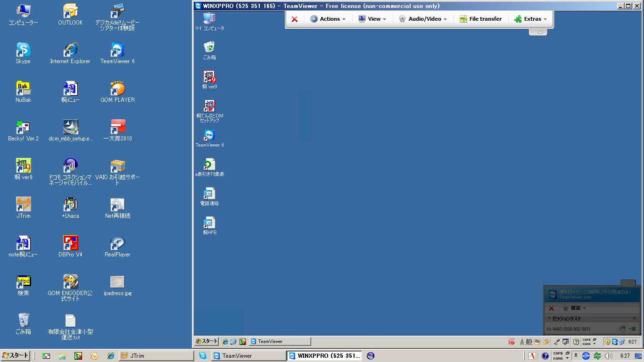The height and width of the screenshot is (362, 644).
Task: Click the local スタート button
Action: 16,355
